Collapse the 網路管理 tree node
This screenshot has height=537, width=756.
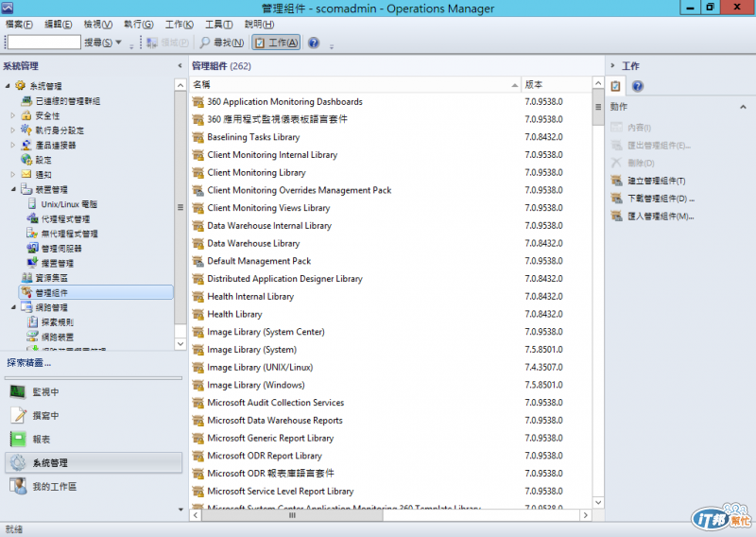(13, 307)
